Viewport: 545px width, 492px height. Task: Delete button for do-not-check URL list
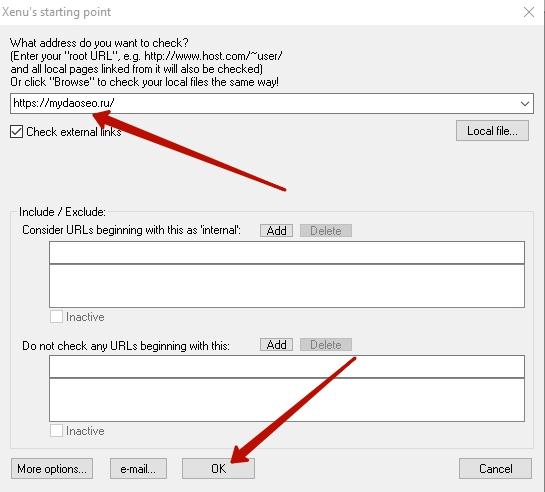coord(326,345)
